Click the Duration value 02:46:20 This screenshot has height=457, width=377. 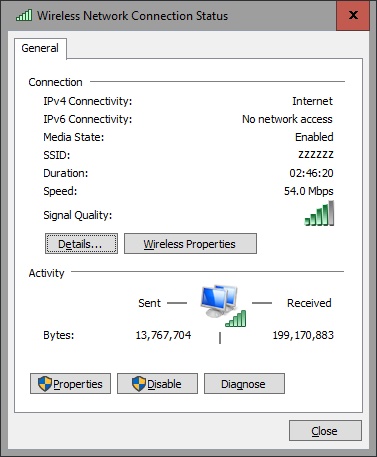(x=311, y=173)
